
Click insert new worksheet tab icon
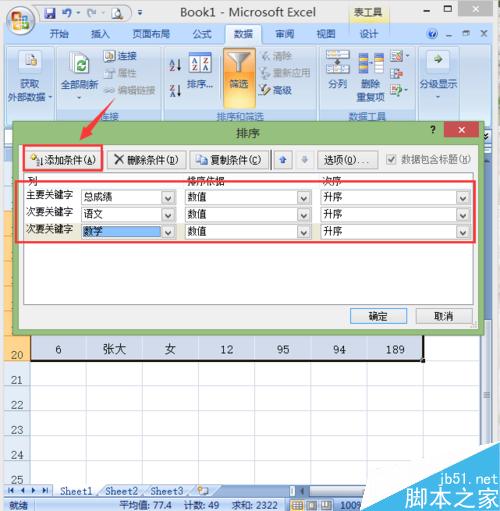click(203, 491)
